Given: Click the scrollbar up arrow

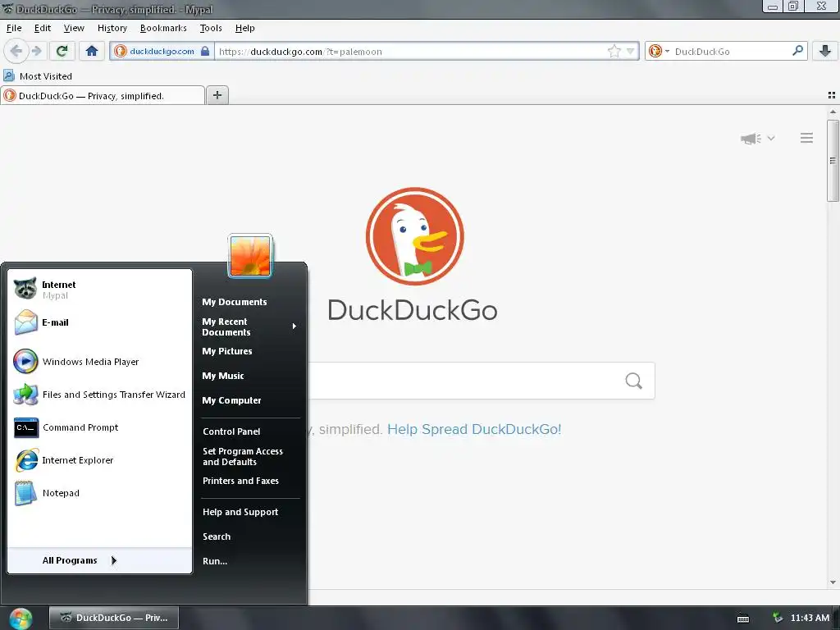Looking at the screenshot, I should [833, 112].
